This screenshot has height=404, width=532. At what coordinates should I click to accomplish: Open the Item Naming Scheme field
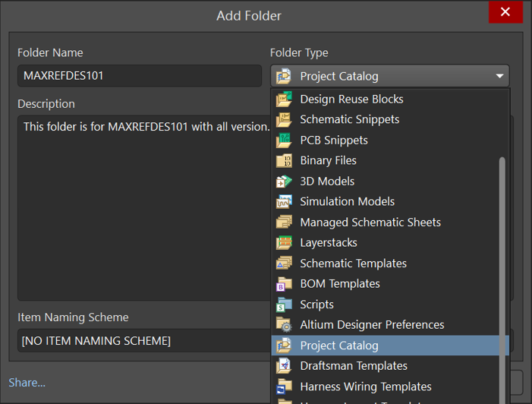(144, 340)
